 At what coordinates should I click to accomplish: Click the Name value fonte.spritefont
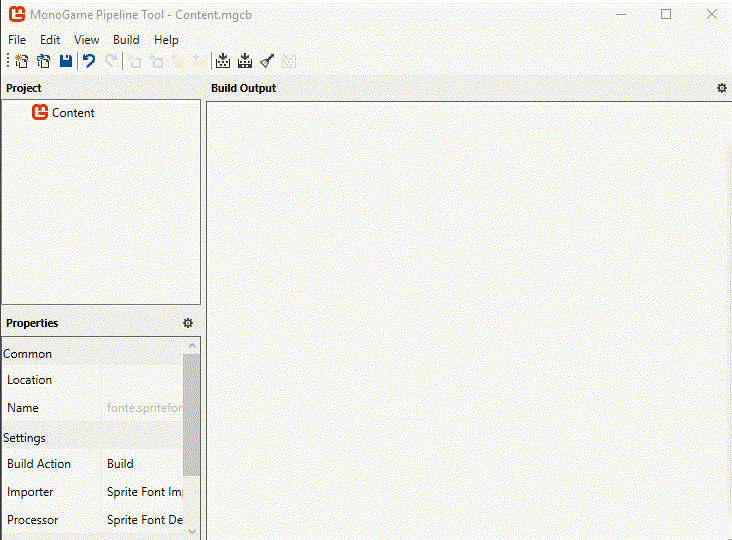[x=145, y=408]
